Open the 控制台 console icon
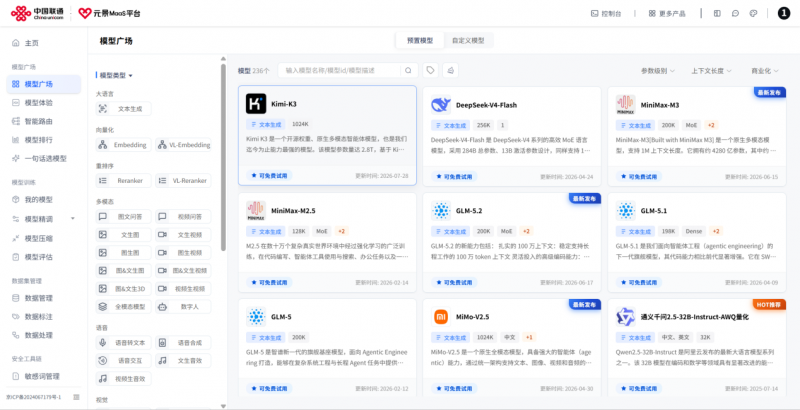 (x=594, y=14)
